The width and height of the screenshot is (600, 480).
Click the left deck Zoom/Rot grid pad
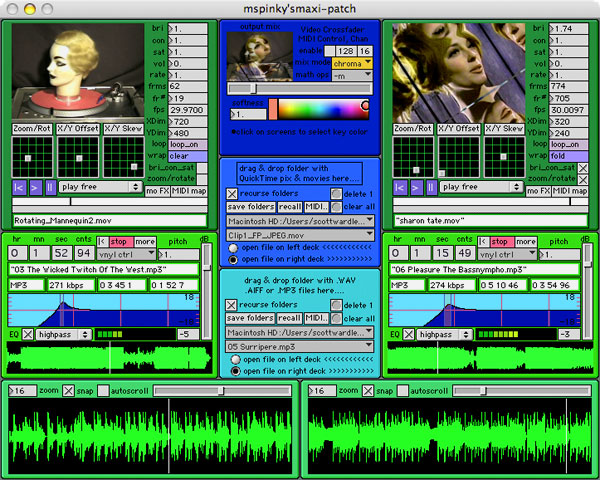33,157
